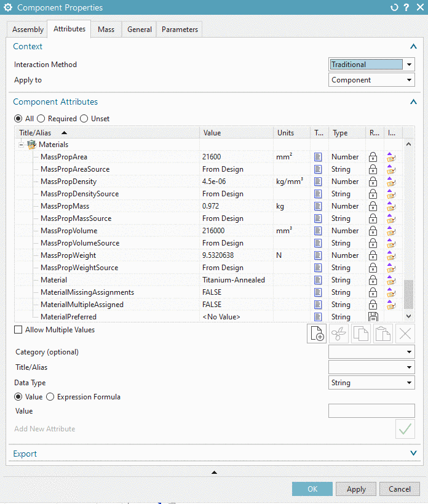Expand the Export section
This screenshot has height=504, width=428.
413,453
